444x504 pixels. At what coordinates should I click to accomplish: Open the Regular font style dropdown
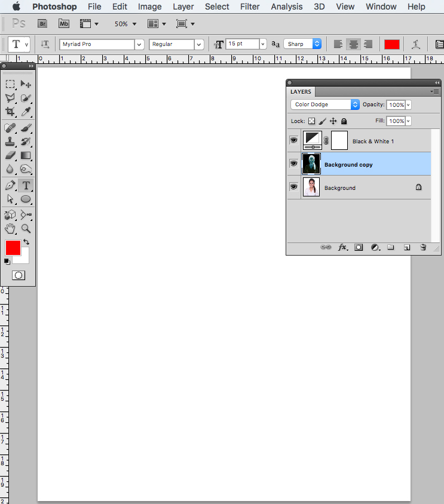pos(199,44)
